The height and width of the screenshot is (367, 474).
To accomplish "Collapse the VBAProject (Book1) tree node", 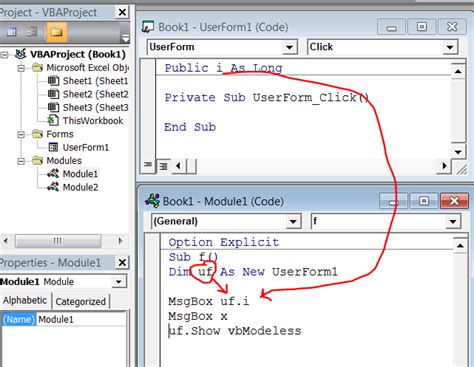I will click(5, 55).
